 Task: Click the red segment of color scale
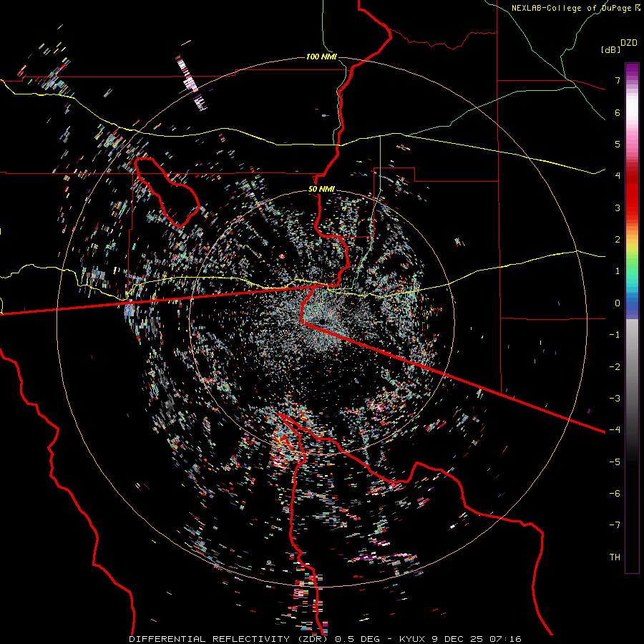(x=632, y=193)
